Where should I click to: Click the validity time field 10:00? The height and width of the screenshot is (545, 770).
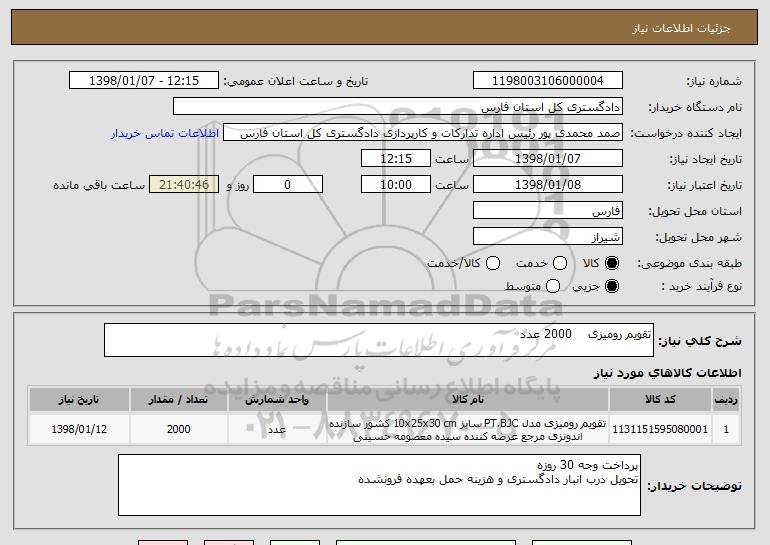pyautogui.click(x=396, y=185)
